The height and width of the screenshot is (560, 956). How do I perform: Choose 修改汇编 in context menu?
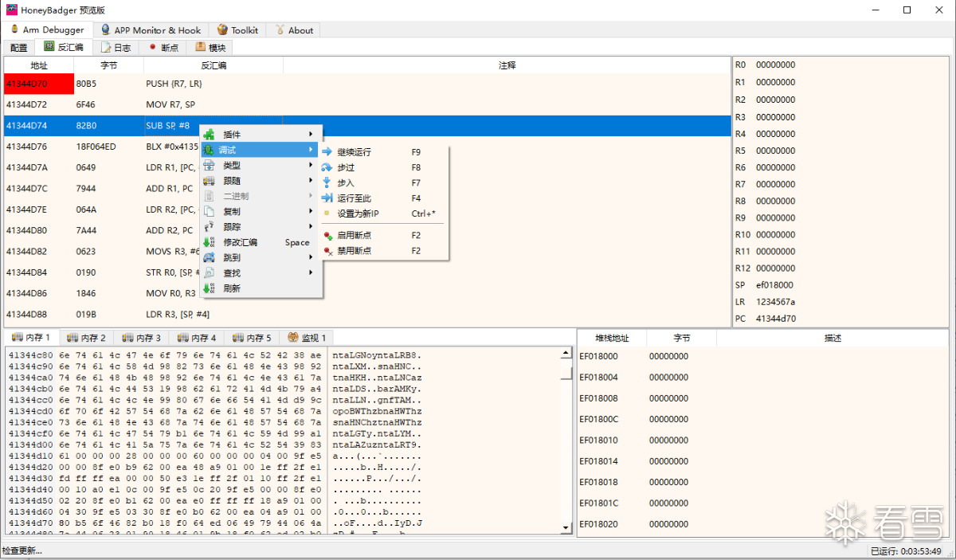(261, 242)
